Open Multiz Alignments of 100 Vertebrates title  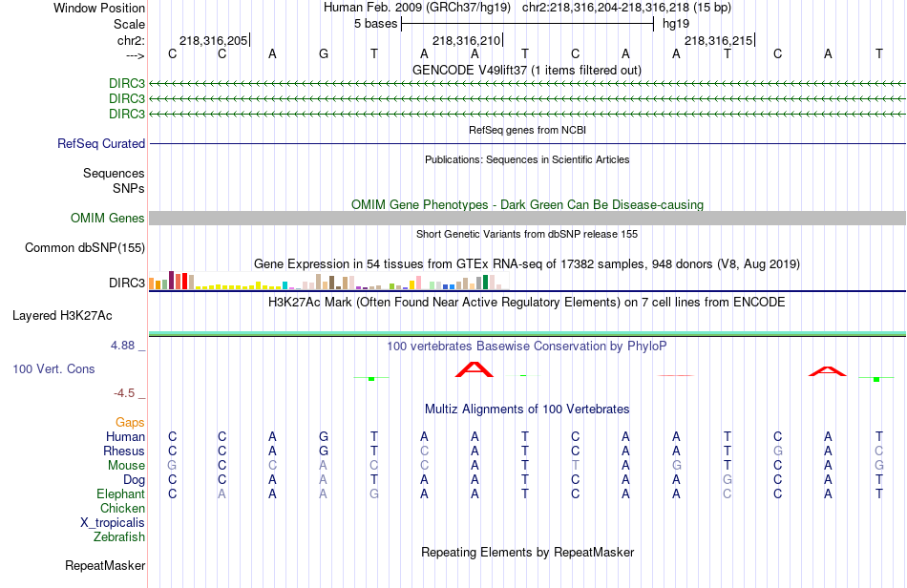click(x=527, y=409)
